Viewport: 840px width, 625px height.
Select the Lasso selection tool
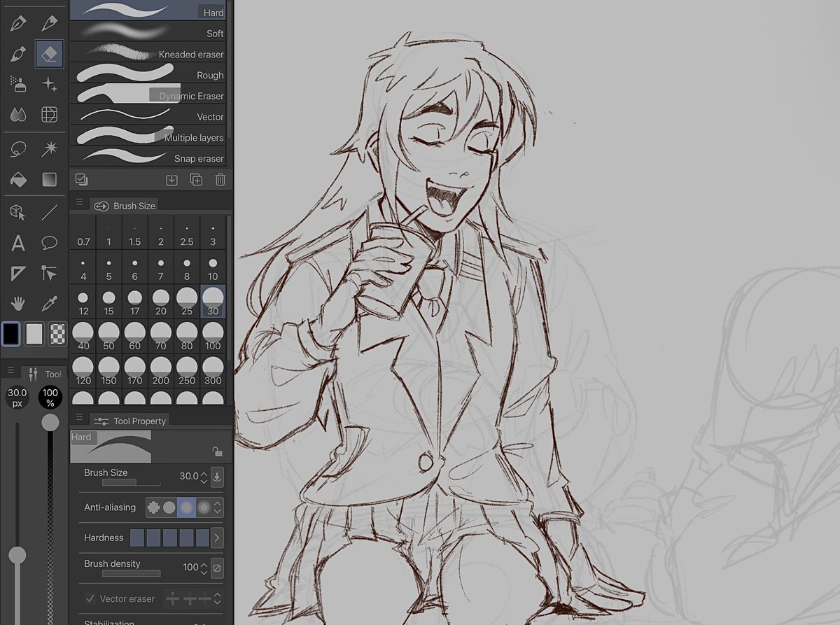tap(18, 149)
